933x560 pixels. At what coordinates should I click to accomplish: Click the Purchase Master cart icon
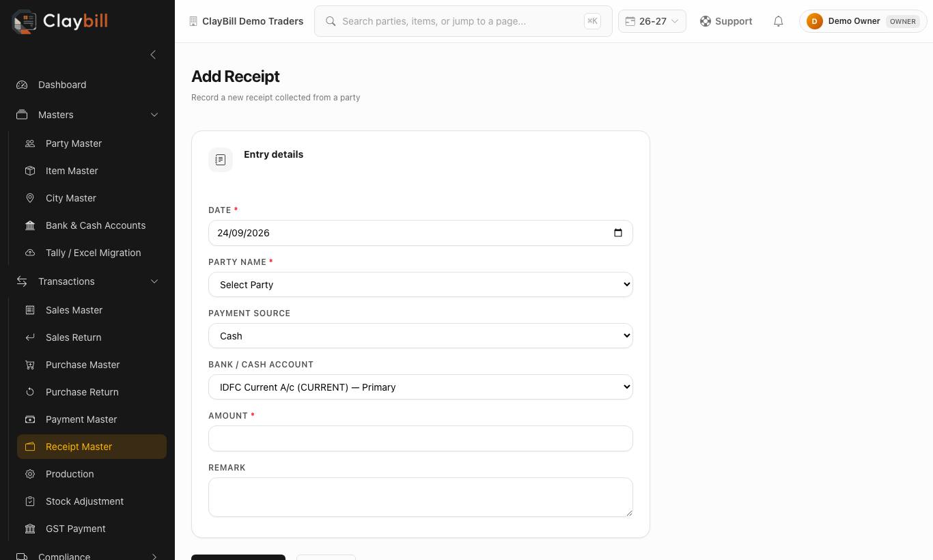coord(30,365)
